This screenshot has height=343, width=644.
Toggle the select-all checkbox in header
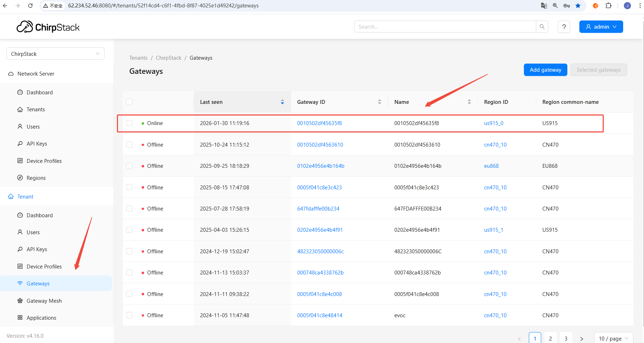tap(129, 102)
